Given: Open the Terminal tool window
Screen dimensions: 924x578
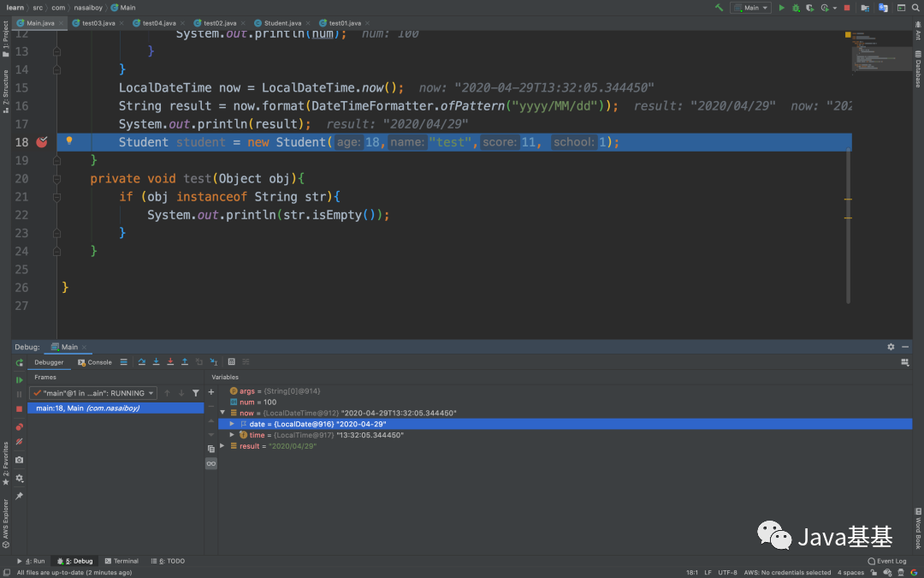Looking at the screenshot, I should [x=121, y=561].
